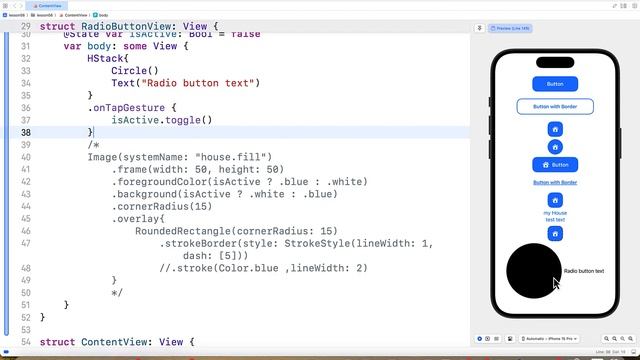Tap the circular house button in preview
Image resolution: width=640 pixels, height=360 pixels.
pyautogui.click(x=555, y=147)
